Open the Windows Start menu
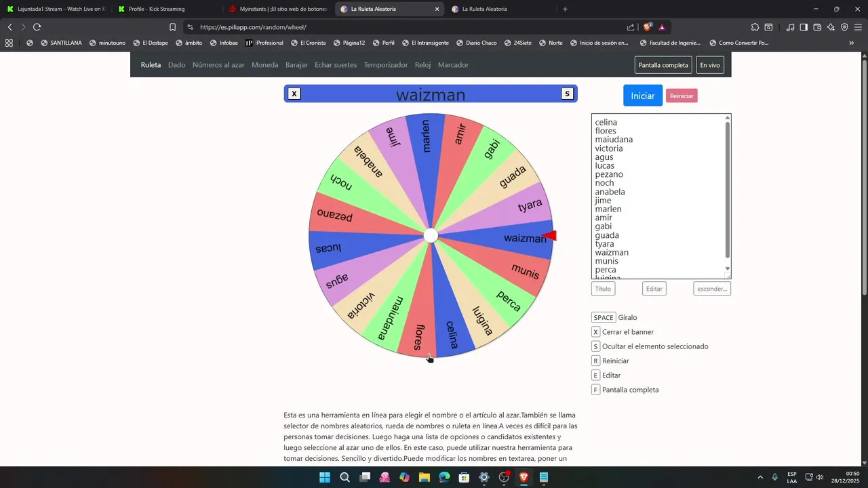Image resolution: width=868 pixels, height=488 pixels. pos(325,477)
